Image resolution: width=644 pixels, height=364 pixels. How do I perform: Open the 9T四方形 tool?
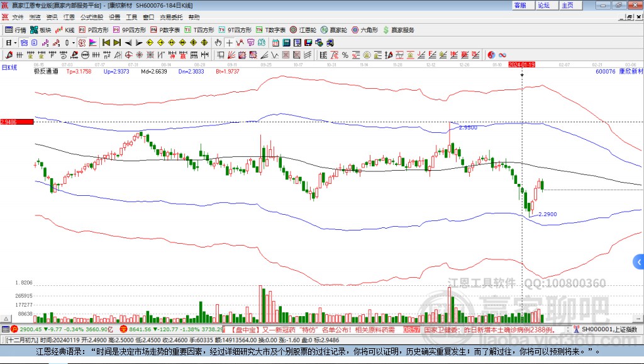[235, 30]
